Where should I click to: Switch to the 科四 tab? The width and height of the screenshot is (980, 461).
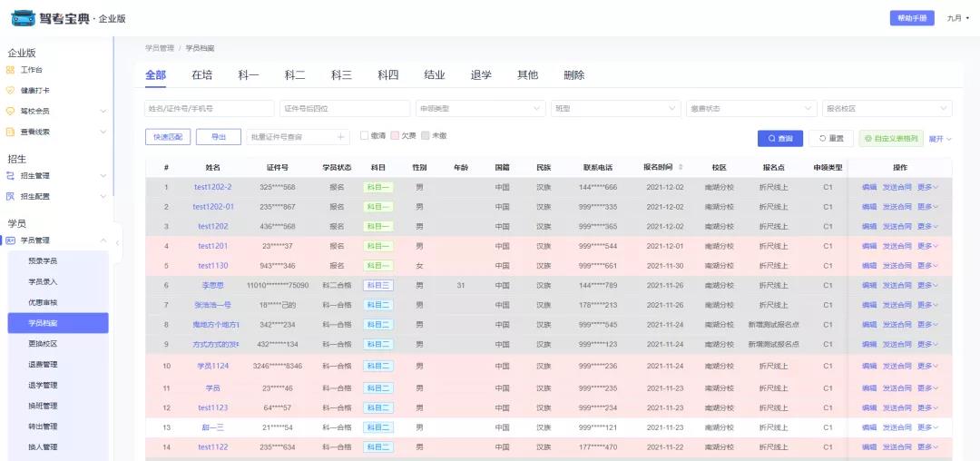388,75
